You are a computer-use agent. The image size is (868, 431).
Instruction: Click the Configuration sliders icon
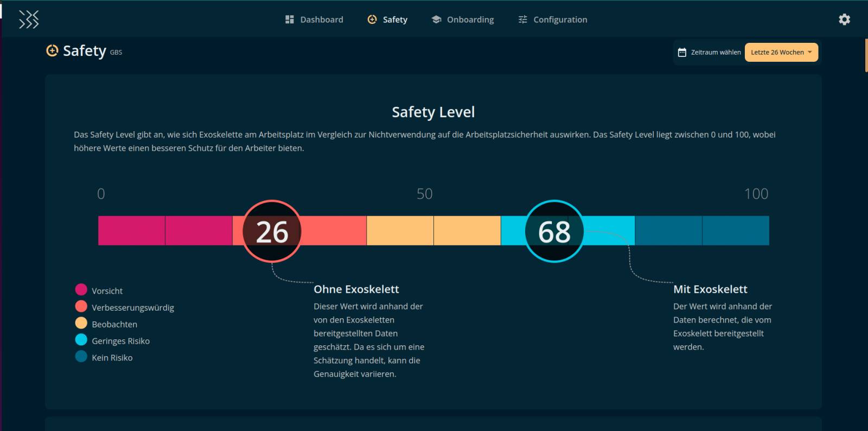(x=523, y=20)
